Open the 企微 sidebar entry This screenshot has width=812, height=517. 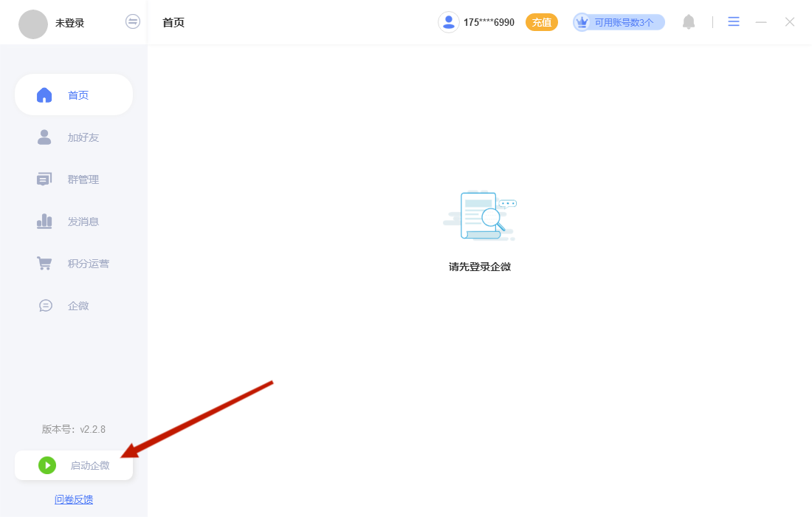tap(74, 306)
